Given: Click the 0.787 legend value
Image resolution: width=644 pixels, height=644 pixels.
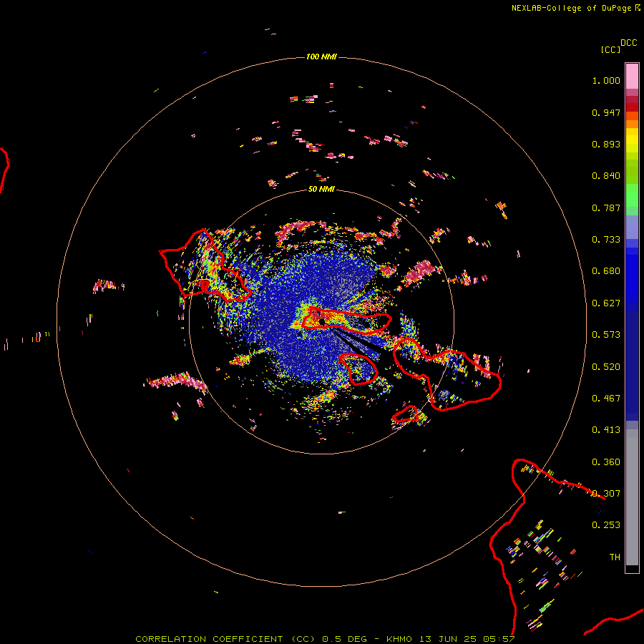Looking at the screenshot, I should coord(606,208).
